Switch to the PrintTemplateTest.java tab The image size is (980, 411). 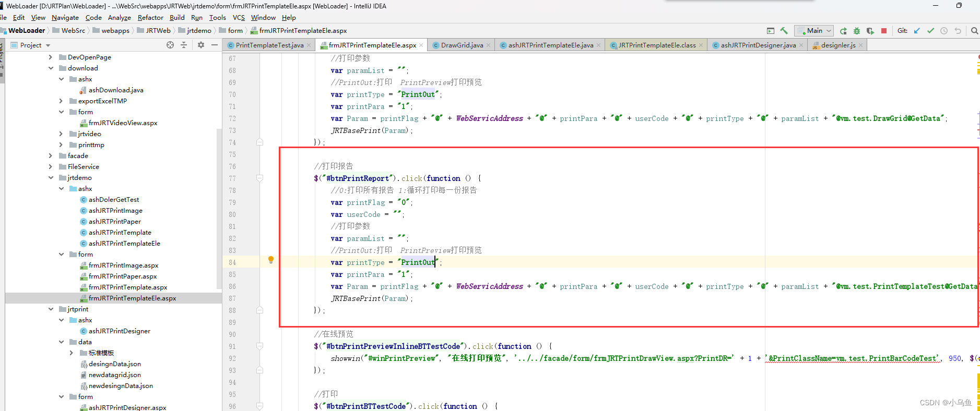[x=269, y=45]
